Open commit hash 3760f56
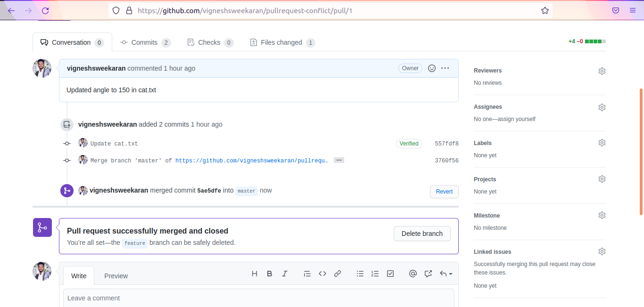The image size is (644, 307). point(446,161)
